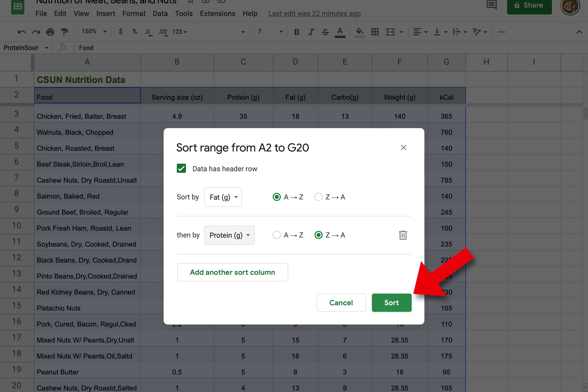Open the Borders tool
The height and width of the screenshot is (392, 588).
tap(375, 32)
